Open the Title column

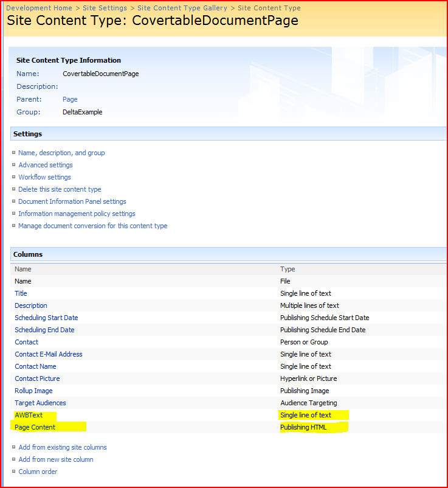[x=21, y=293]
